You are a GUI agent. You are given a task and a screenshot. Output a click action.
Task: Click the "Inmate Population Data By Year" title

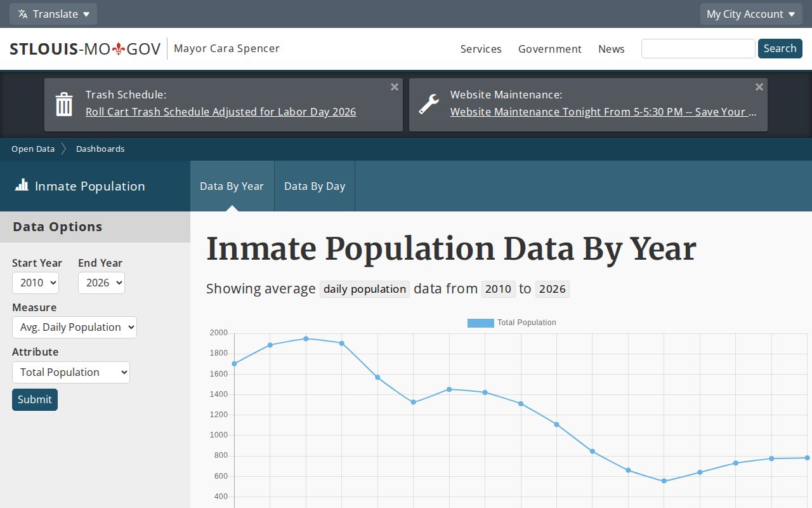(x=451, y=248)
